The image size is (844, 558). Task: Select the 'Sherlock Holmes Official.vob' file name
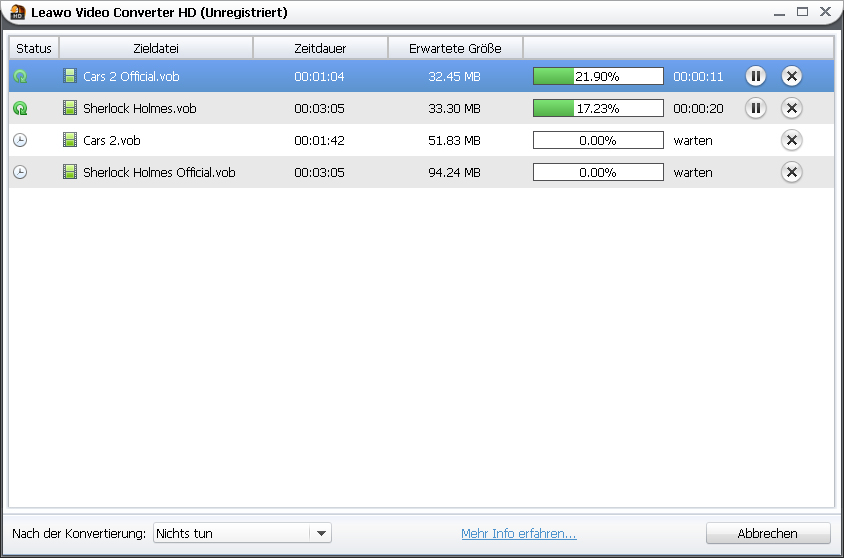159,172
